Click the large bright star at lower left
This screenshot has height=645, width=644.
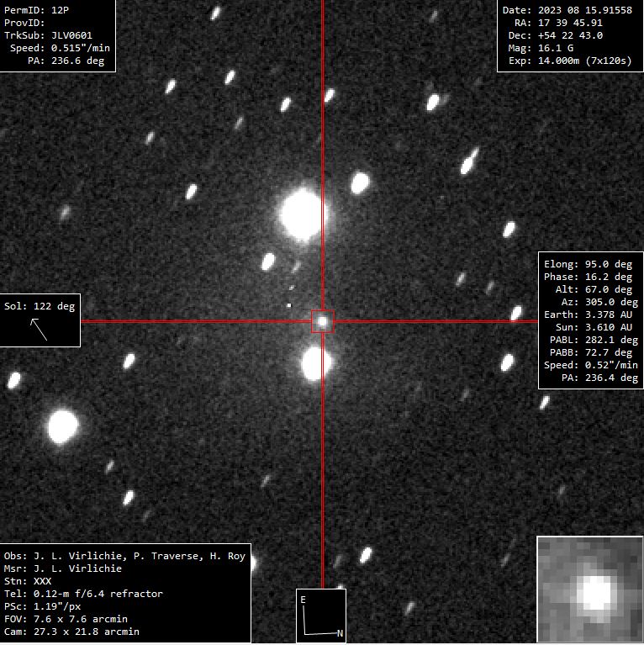62,426
